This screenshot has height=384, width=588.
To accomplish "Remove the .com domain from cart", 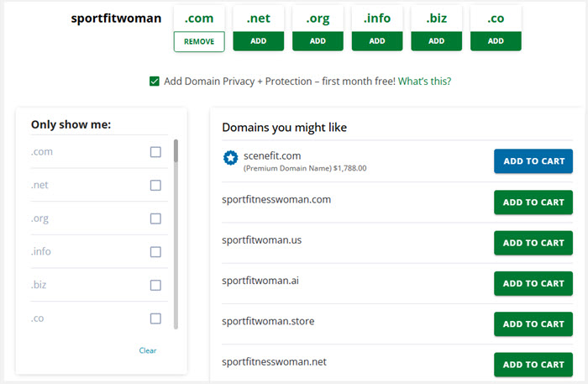I will coord(199,40).
